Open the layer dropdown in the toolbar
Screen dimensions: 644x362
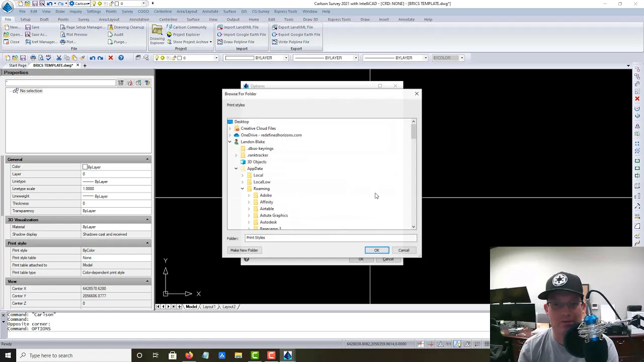point(216,58)
